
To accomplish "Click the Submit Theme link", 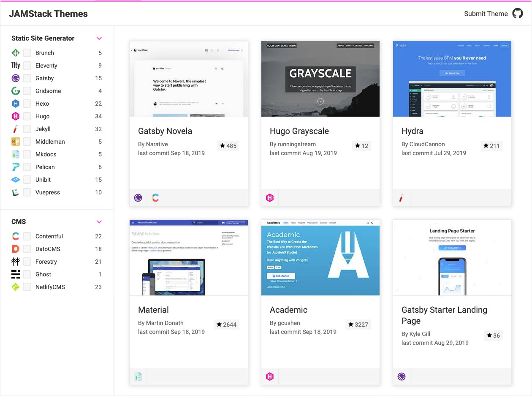I will coord(486,14).
